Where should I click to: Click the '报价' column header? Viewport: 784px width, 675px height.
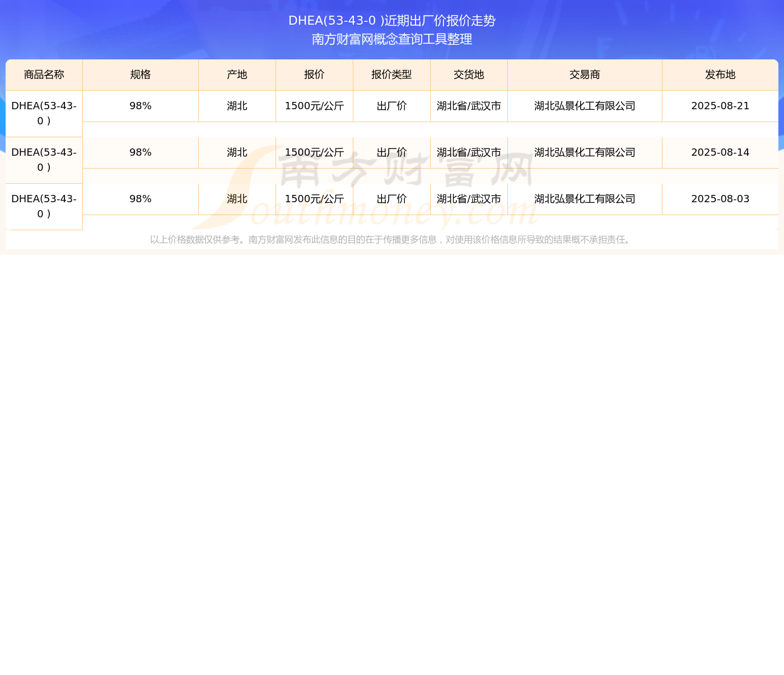click(314, 75)
